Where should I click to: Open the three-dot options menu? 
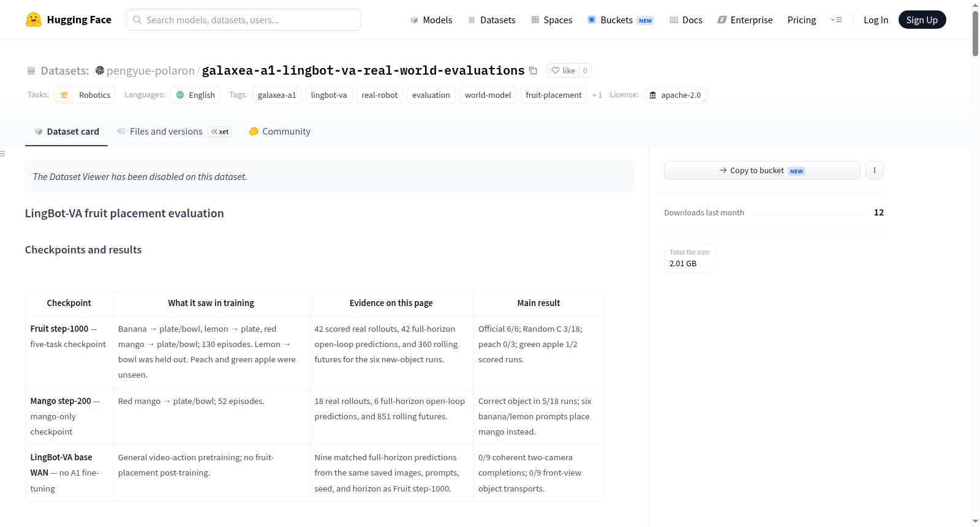pos(875,170)
